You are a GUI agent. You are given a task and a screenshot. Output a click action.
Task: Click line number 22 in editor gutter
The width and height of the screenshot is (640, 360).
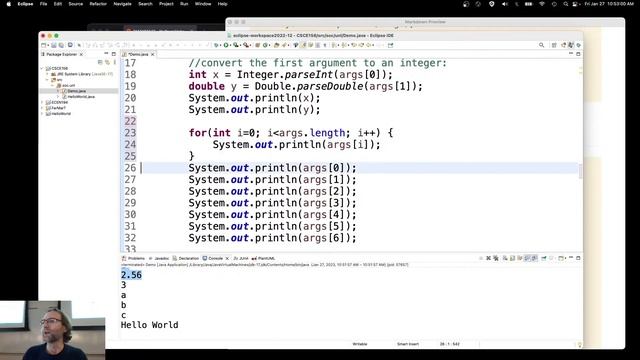tap(130, 121)
